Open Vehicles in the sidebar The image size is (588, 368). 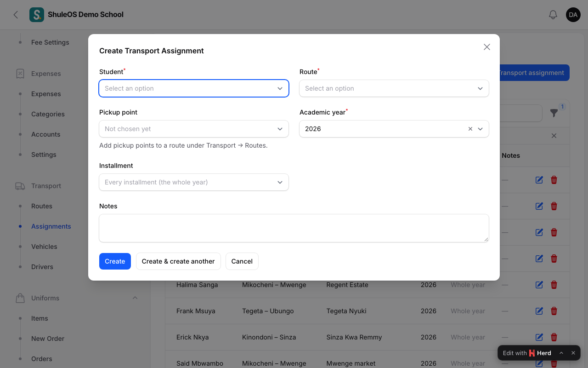pyautogui.click(x=44, y=247)
